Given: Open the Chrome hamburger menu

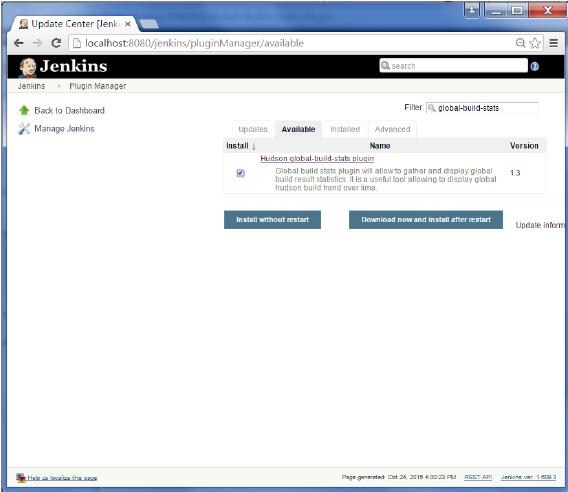Looking at the screenshot, I should [x=553, y=43].
